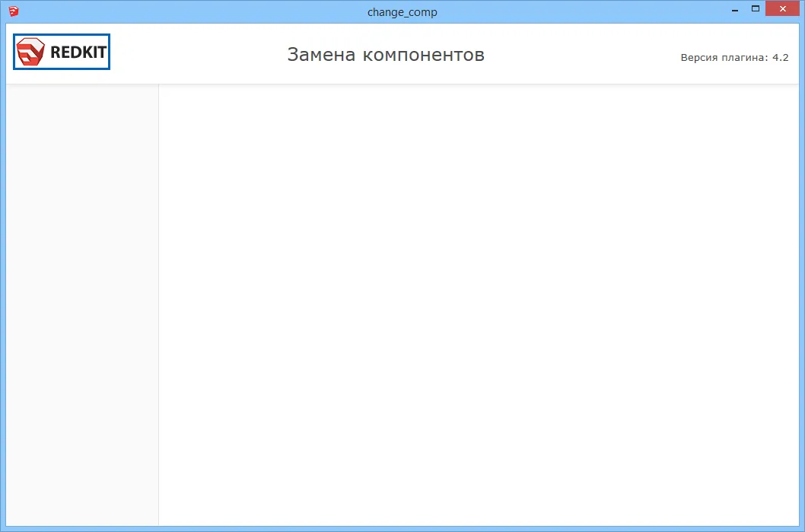Maximize the change_comp window
805x532 pixels.
point(756,10)
